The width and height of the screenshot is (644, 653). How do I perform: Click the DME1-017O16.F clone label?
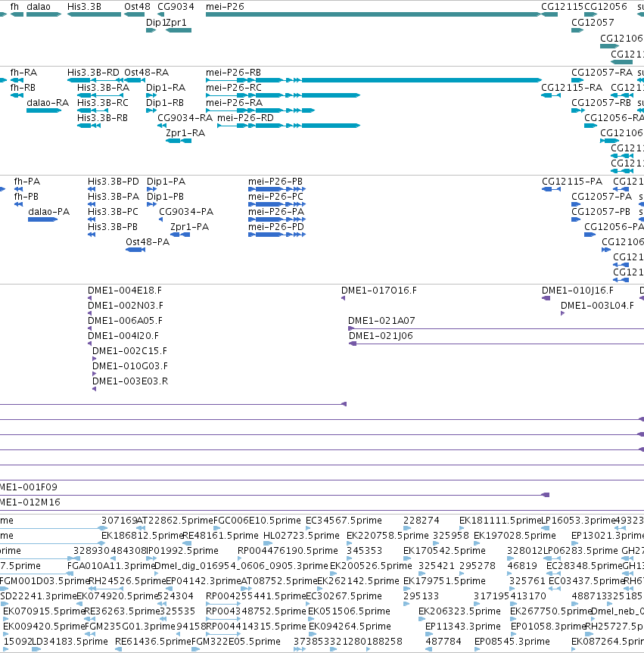coord(378,291)
